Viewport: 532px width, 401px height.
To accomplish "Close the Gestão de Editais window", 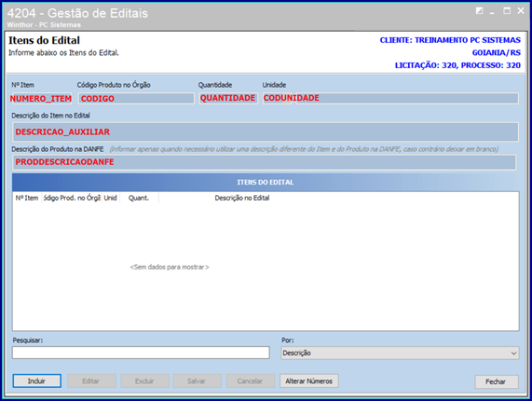I will (521, 11).
